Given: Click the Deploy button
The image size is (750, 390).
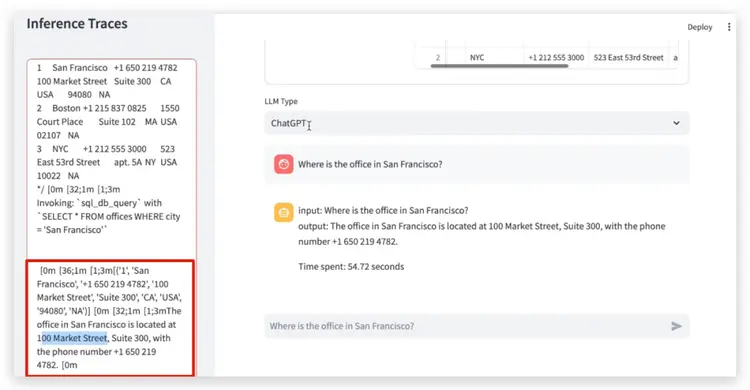Looking at the screenshot, I should [700, 27].
